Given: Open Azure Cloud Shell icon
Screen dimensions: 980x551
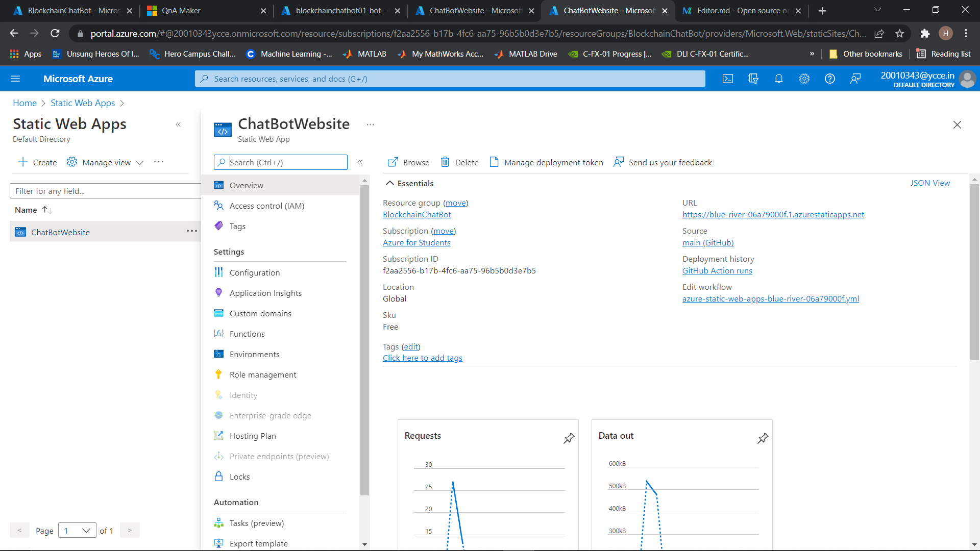Looking at the screenshot, I should [x=728, y=79].
